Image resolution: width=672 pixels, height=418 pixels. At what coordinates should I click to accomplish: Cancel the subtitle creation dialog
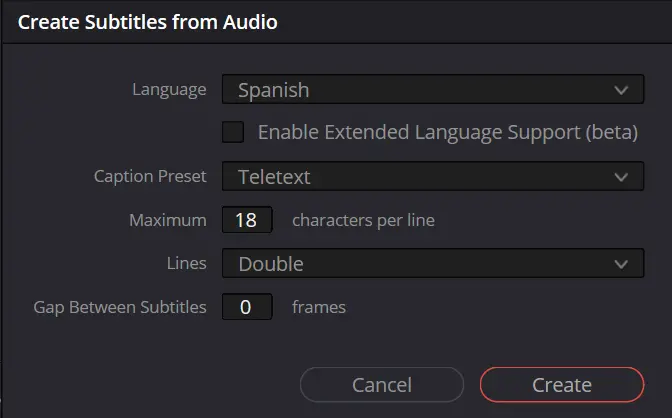(x=382, y=385)
